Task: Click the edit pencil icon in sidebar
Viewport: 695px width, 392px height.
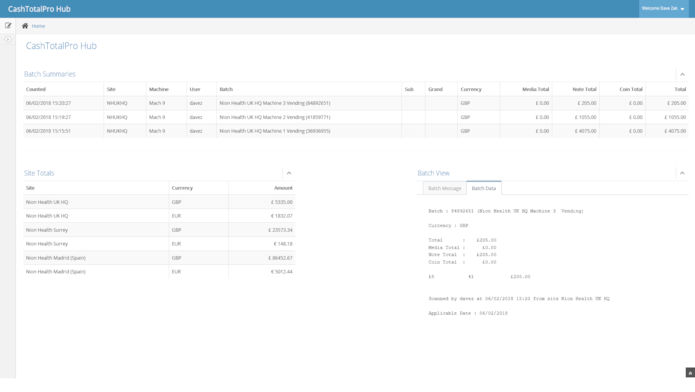Action: [8, 25]
